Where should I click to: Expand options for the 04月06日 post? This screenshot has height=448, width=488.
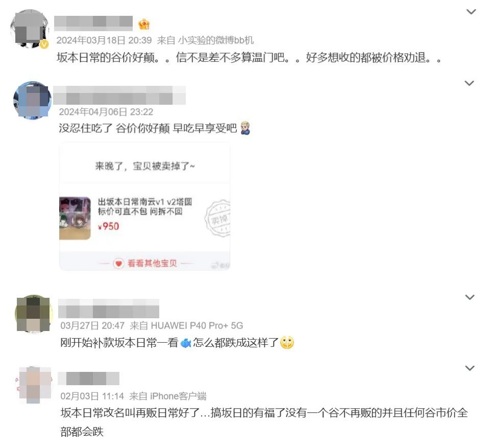click(x=469, y=83)
